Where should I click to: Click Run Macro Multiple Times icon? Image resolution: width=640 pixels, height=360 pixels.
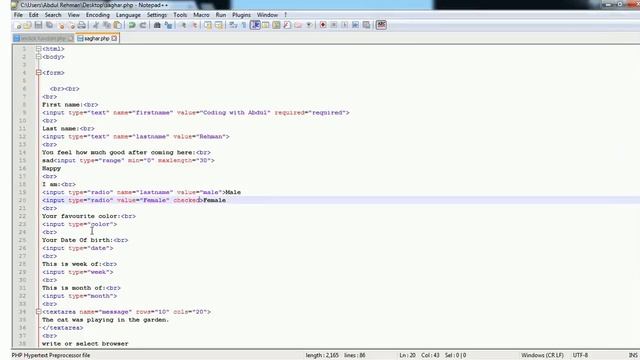pyautogui.click(x=356, y=25)
